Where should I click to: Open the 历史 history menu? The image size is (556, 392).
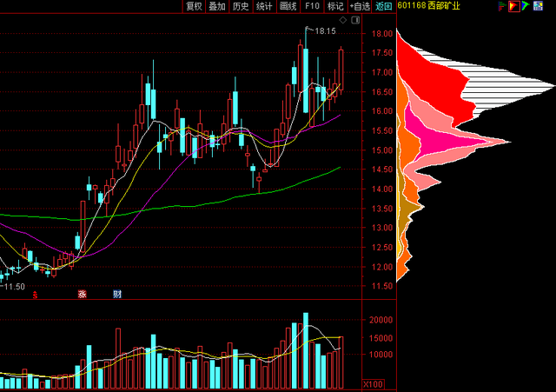coord(241,6)
